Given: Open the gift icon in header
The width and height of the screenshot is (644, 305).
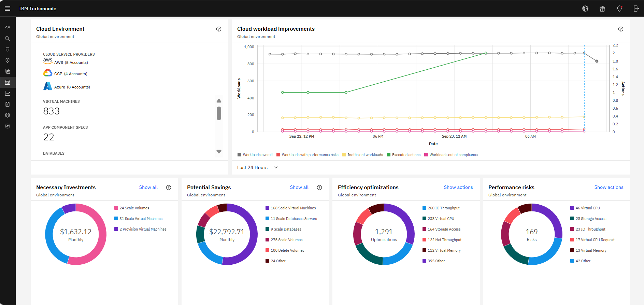Looking at the screenshot, I should click(x=602, y=9).
